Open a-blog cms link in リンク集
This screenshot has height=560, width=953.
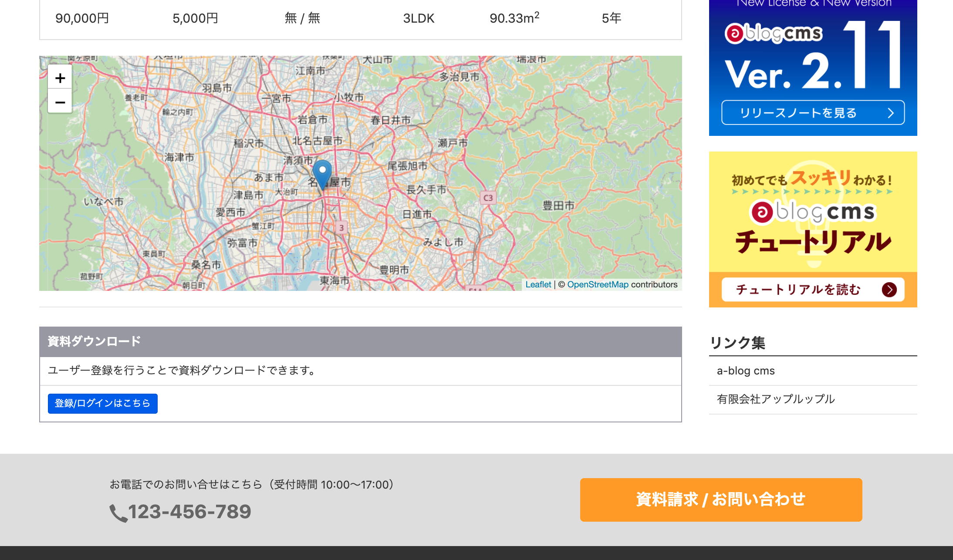pos(746,371)
